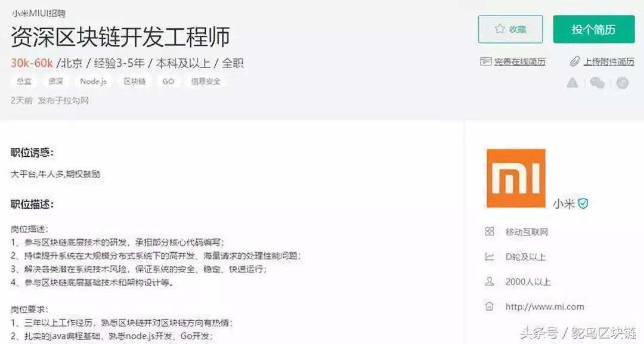644x344 pixels.
Task: Click the salary text 30k-60k
Action: [32, 63]
